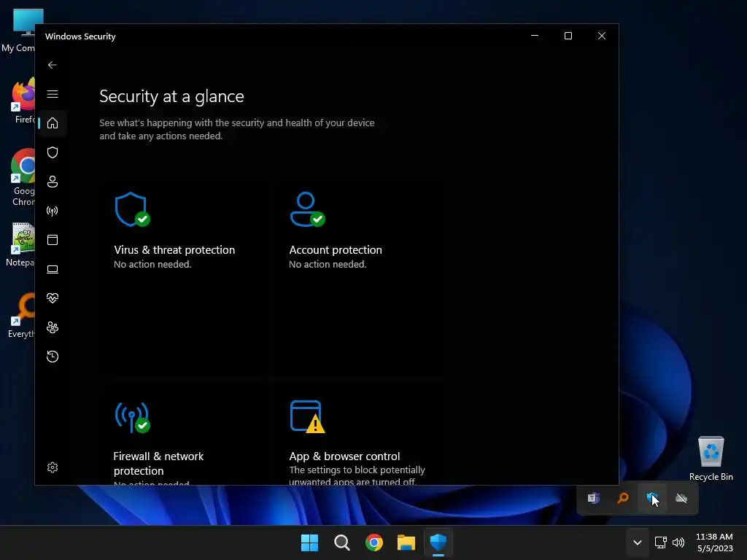Image resolution: width=747 pixels, height=560 pixels.
Task: Select the Home sidebar icon
Action: pyautogui.click(x=53, y=123)
